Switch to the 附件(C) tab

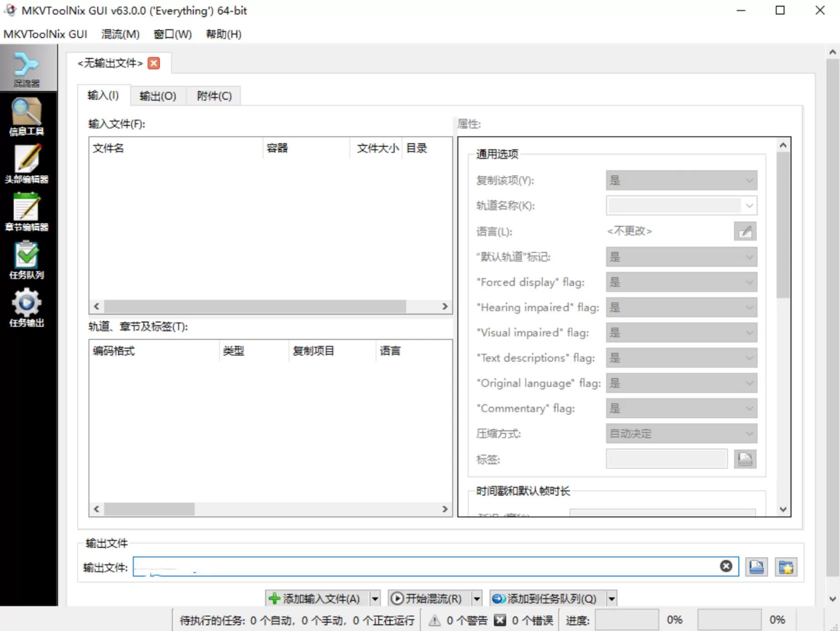[x=213, y=96]
